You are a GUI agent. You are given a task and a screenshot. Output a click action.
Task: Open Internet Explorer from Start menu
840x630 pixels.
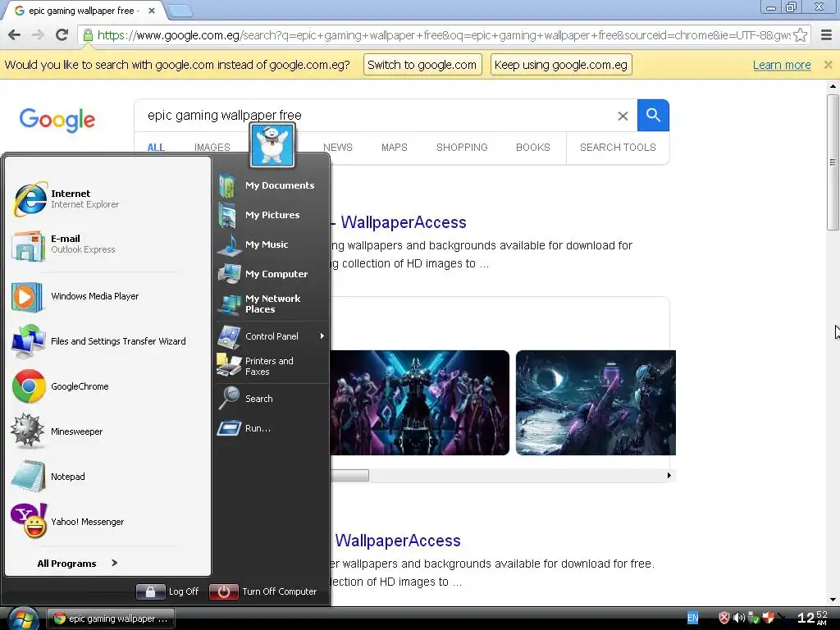107,199
